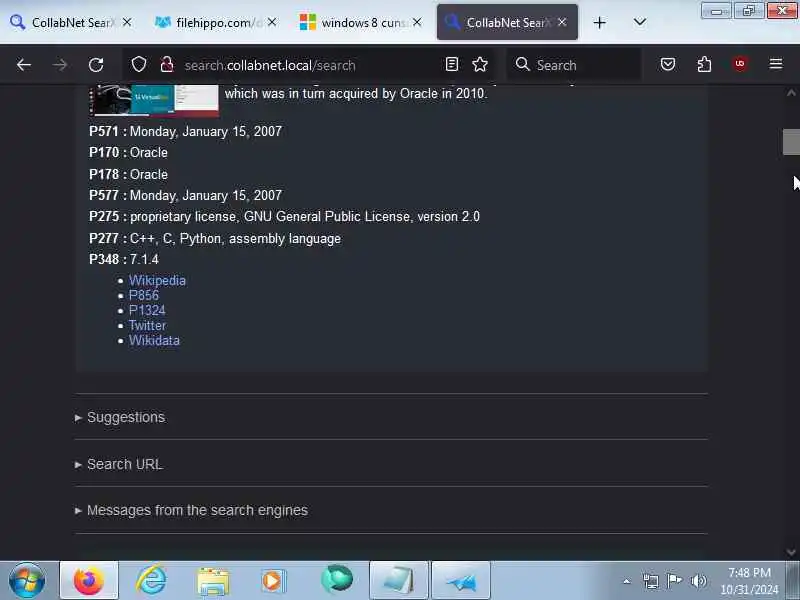Screen dimensions: 800x600
Task: Focus the search.collabnet.local address bar
Action: (311, 65)
